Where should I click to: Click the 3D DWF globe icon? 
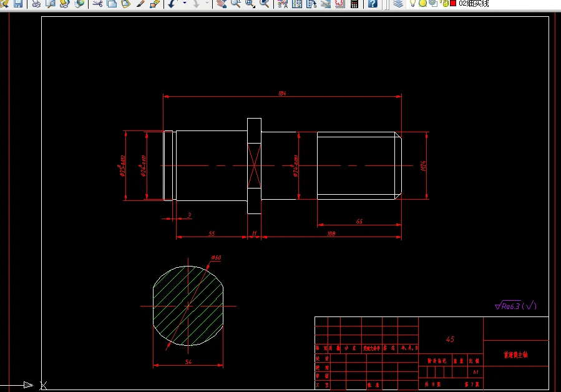click(x=79, y=4)
